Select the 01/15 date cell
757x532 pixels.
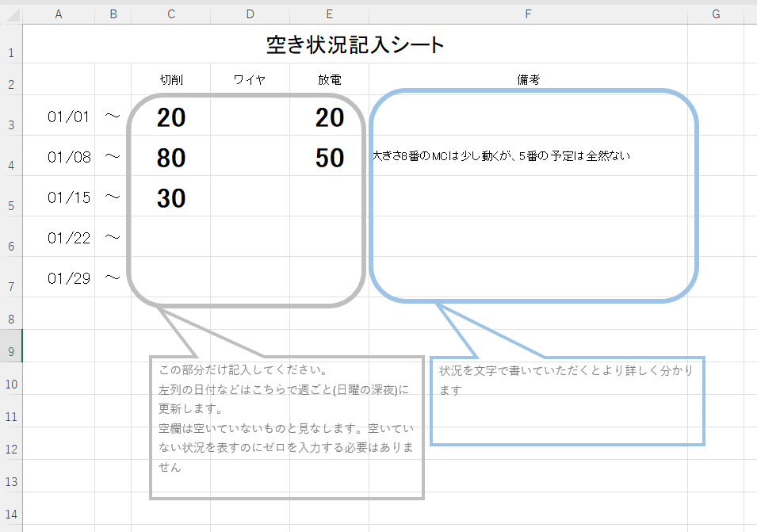(x=68, y=197)
